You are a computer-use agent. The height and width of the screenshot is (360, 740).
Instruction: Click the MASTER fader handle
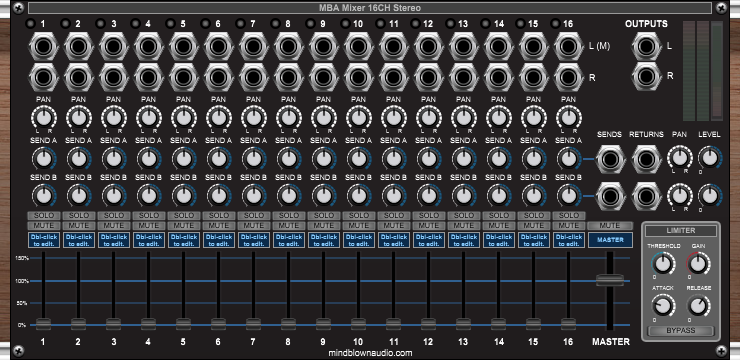tap(610, 280)
